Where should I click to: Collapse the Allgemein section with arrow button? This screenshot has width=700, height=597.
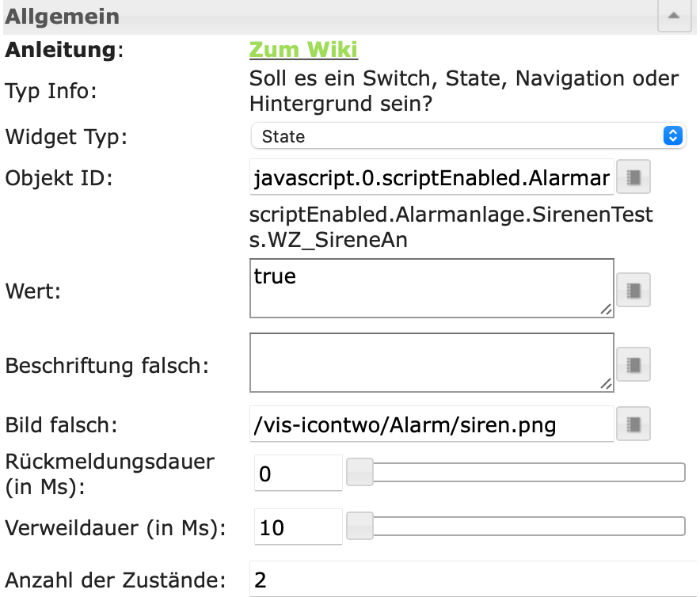[673, 16]
